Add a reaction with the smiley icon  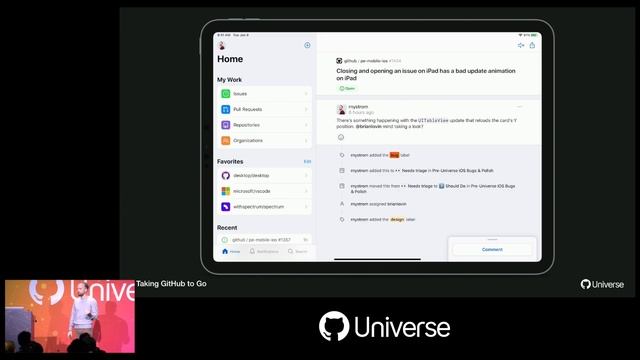pyautogui.click(x=341, y=138)
